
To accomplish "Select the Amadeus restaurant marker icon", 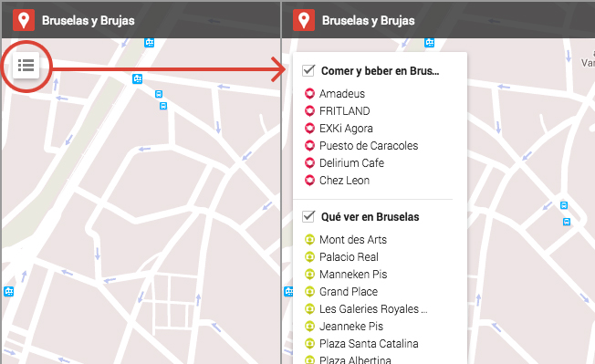I will pyautogui.click(x=309, y=94).
